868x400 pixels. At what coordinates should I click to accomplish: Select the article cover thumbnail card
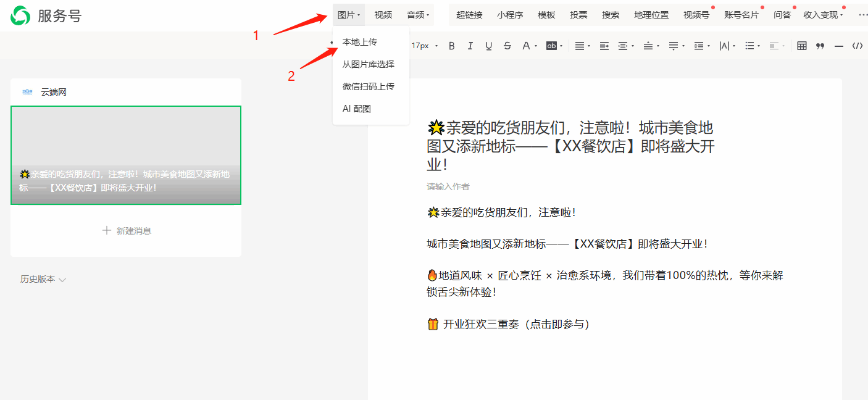point(126,155)
